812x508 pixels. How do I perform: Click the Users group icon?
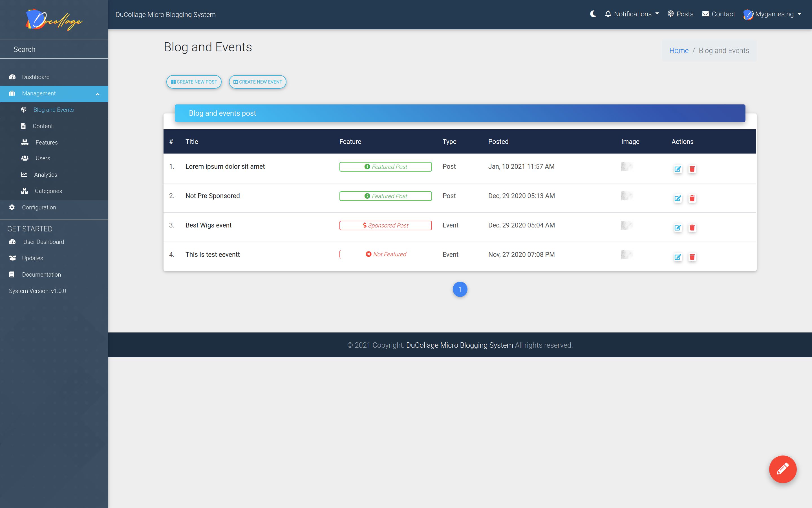[x=25, y=158]
